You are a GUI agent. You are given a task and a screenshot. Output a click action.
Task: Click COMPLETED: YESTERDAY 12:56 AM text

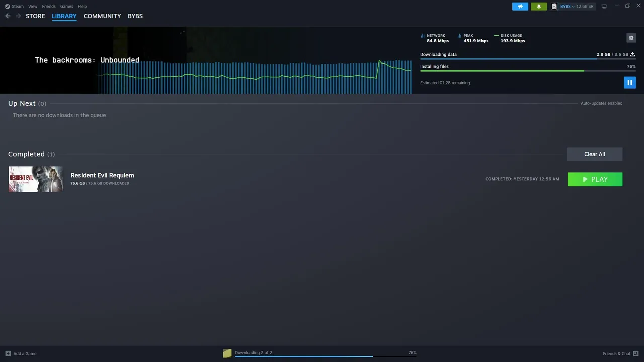click(522, 179)
